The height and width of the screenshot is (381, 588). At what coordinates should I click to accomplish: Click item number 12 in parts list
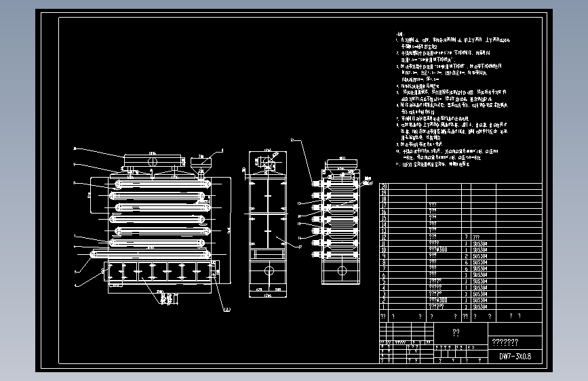tap(384, 237)
